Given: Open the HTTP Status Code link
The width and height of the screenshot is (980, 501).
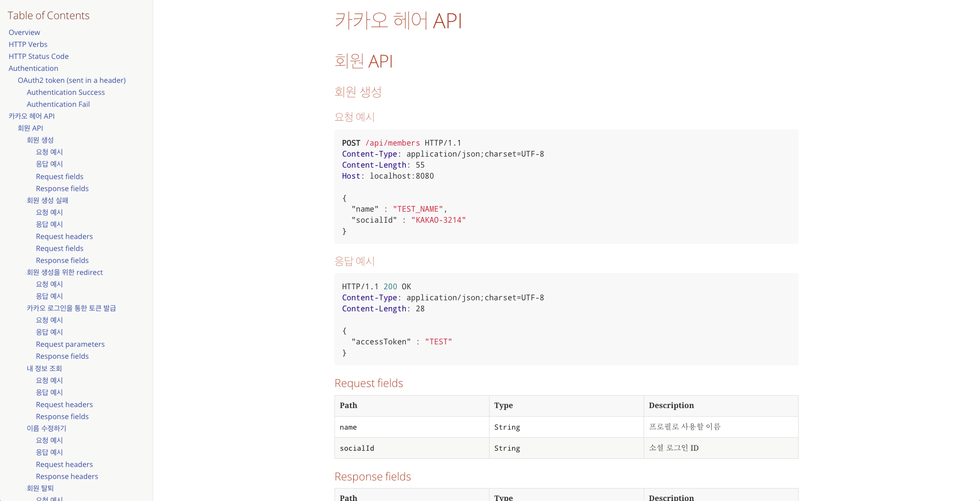Looking at the screenshot, I should pos(38,56).
